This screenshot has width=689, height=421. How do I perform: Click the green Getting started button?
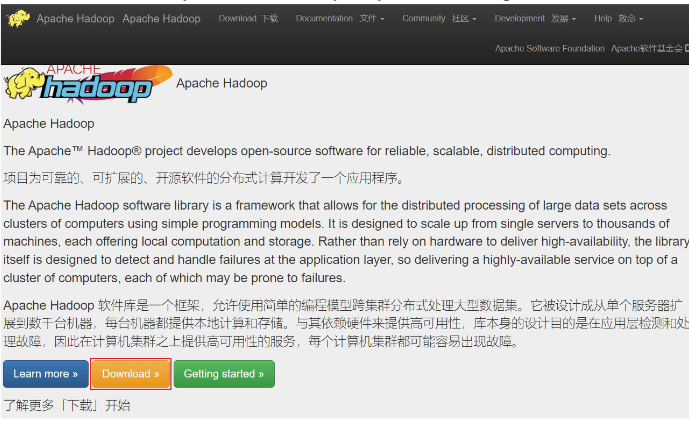coord(224,374)
